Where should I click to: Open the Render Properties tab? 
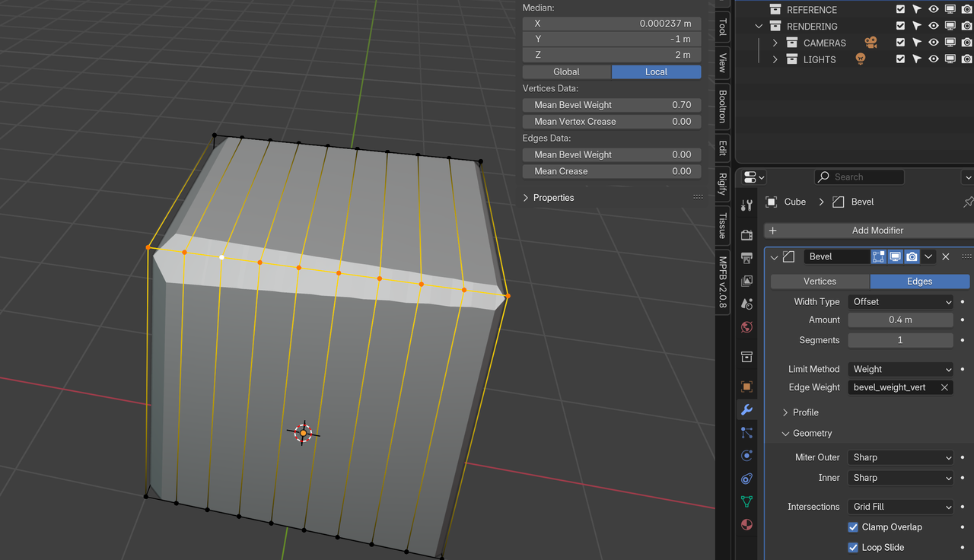(x=746, y=235)
